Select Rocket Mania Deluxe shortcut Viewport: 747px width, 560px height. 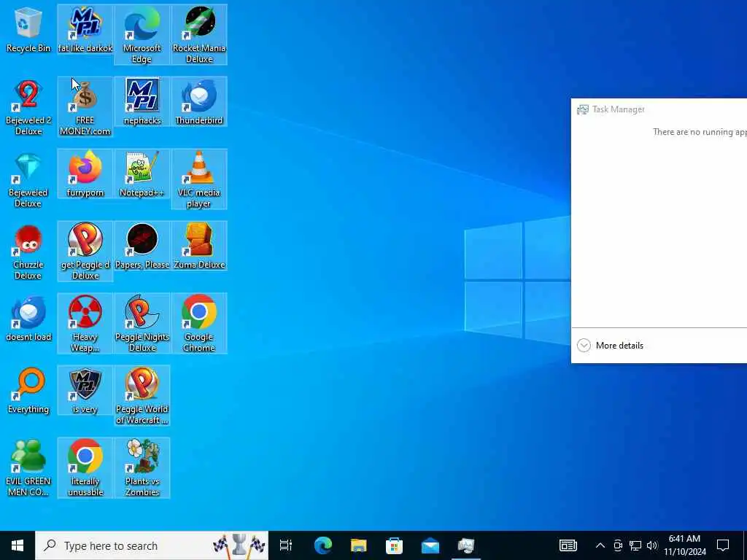pos(199,35)
